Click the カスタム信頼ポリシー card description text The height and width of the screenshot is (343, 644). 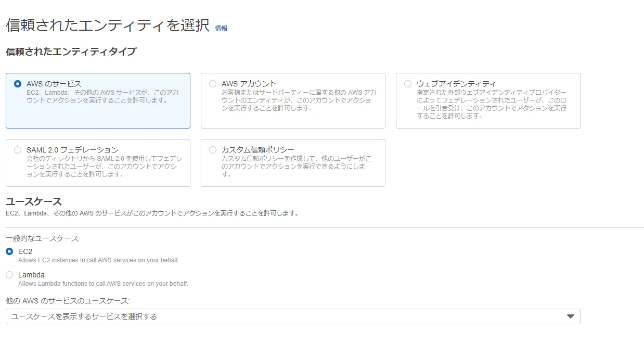tap(297, 166)
